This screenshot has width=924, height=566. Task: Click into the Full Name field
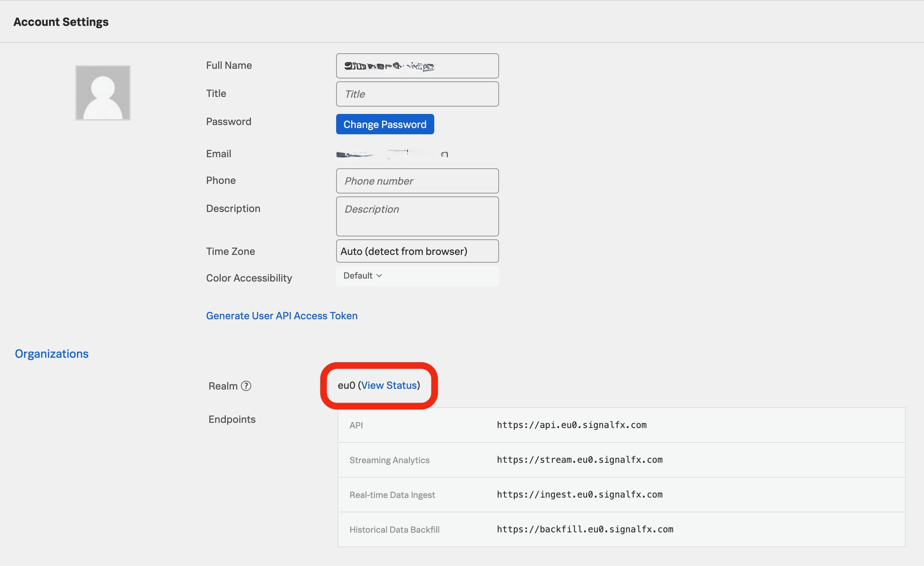417,65
